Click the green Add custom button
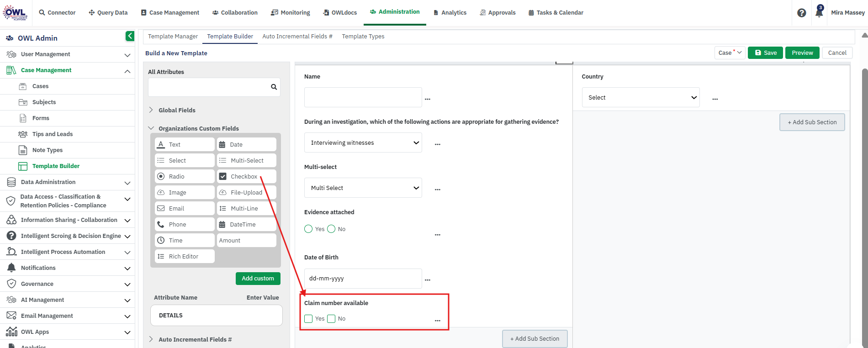 click(258, 278)
